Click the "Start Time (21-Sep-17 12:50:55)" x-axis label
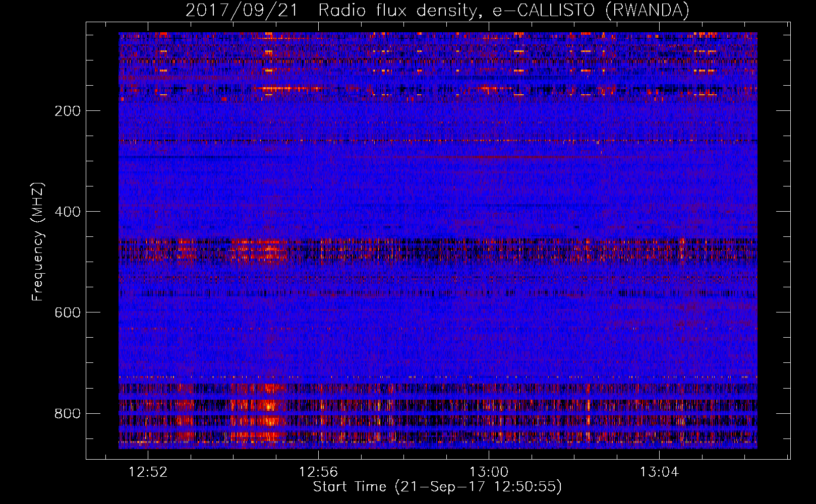This screenshot has height=504, width=816. tap(437, 487)
